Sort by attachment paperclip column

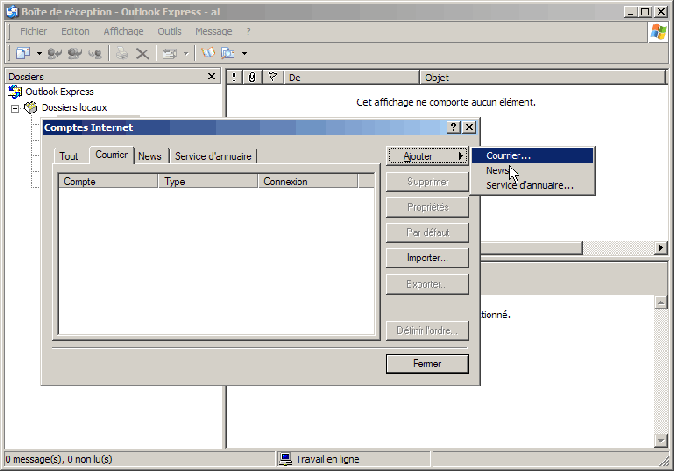(x=252, y=77)
